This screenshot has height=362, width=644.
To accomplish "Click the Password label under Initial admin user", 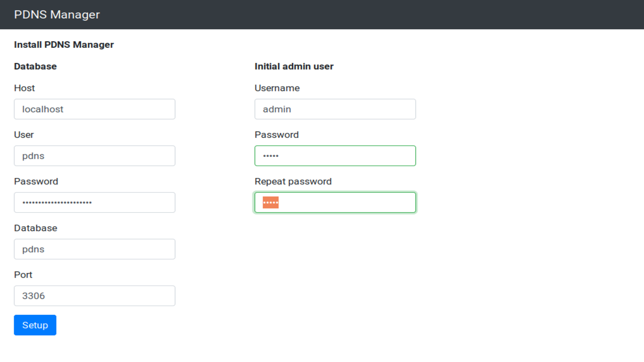I will (x=276, y=135).
